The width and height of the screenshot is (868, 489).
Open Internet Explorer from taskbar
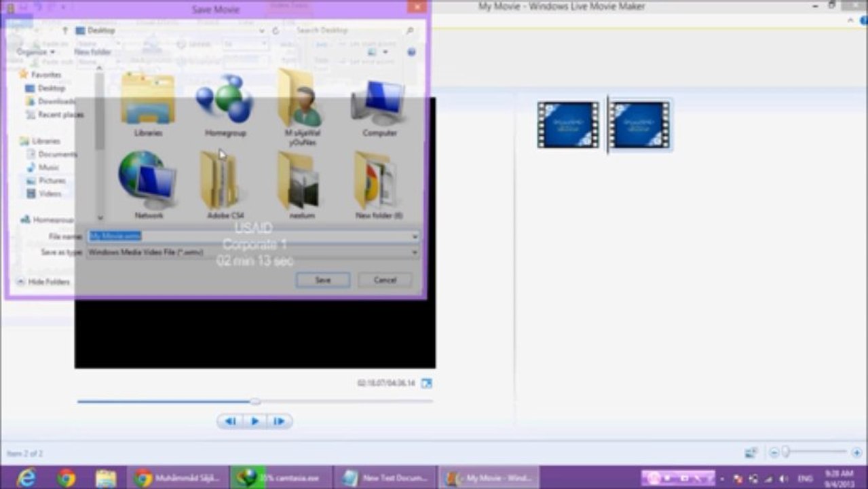[x=26, y=478]
